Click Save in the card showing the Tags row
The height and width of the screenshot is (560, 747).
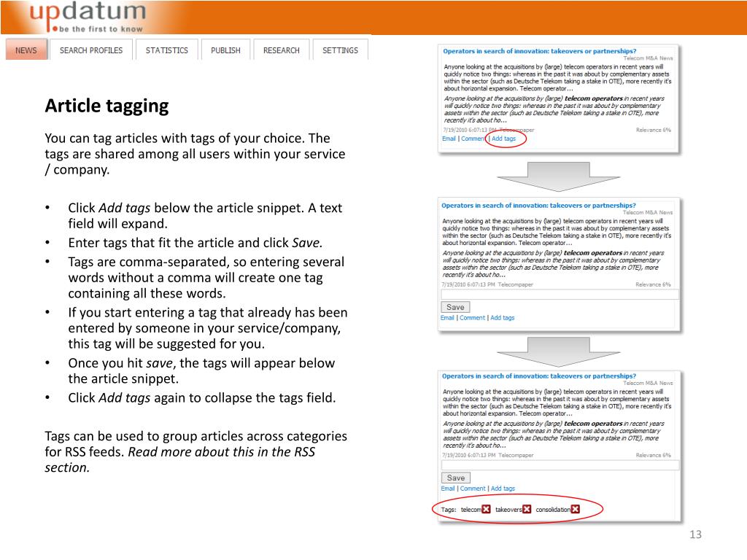click(456, 478)
